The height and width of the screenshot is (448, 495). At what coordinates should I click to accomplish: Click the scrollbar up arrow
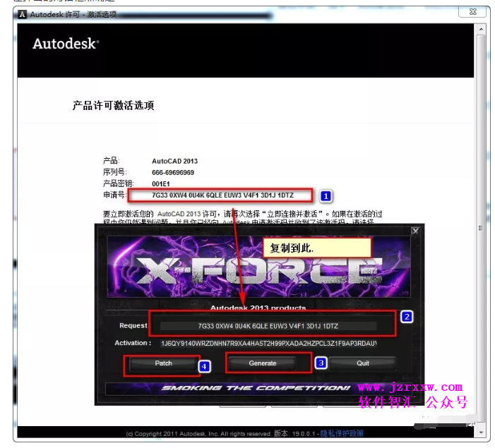(481, 29)
